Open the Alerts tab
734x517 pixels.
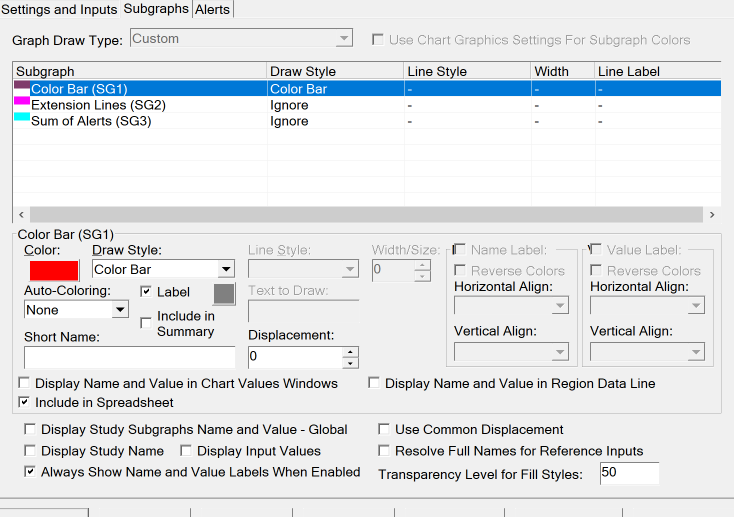212,9
